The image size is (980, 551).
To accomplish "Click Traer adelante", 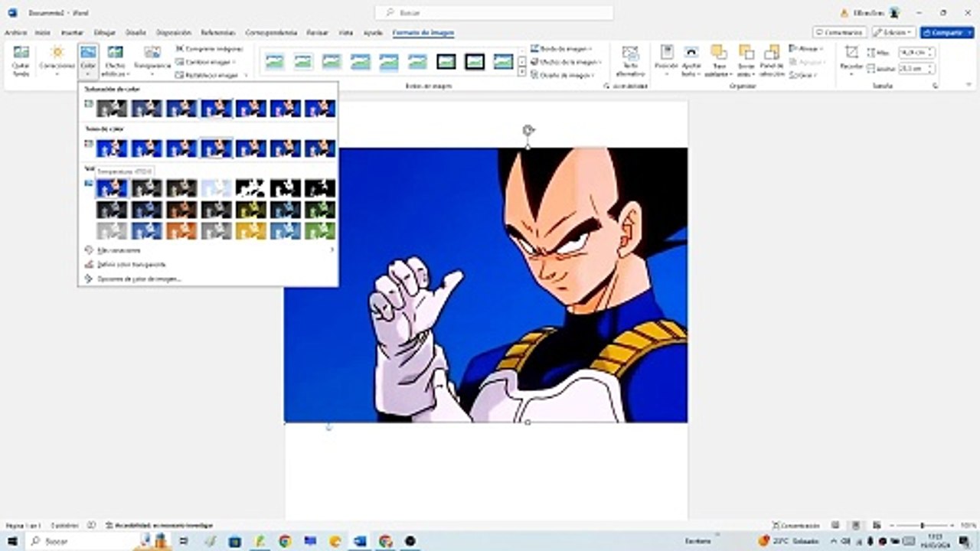I will [718, 60].
